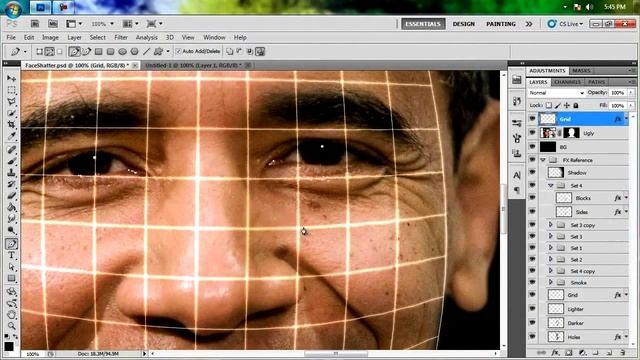Screen dimensions: 640x360
Task: Select the Path Selection tool
Action: click(x=11, y=267)
